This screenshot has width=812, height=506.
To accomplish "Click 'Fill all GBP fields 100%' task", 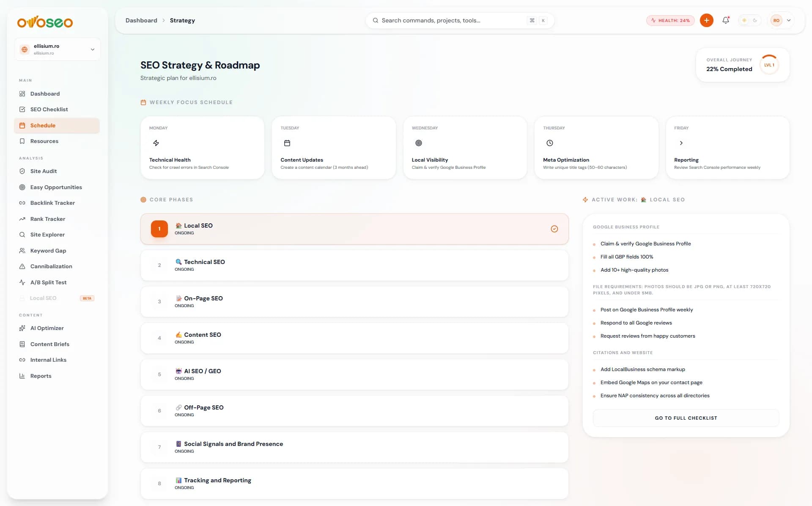I will [627, 257].
